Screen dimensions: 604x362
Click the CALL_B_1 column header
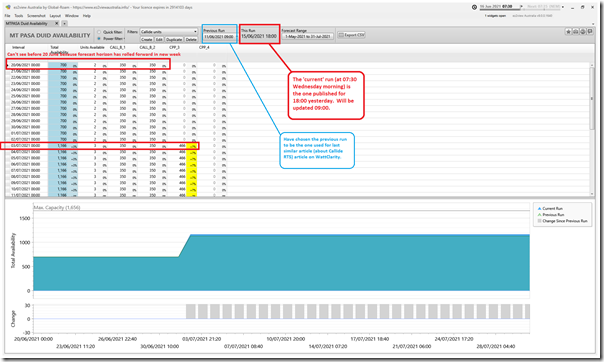click(117, 47)
